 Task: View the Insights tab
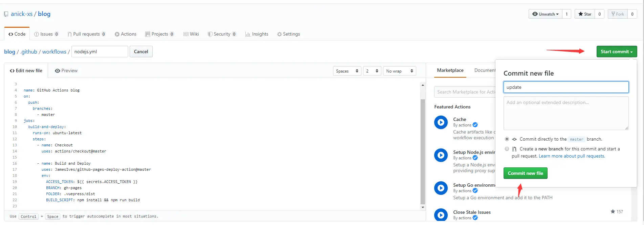click(x=257, y=34)
